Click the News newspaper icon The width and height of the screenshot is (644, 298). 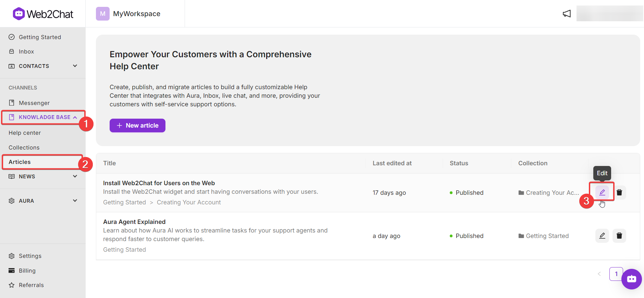tap(12, 176)
